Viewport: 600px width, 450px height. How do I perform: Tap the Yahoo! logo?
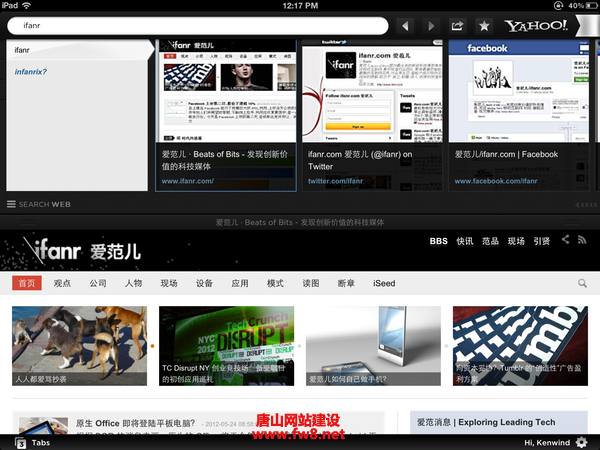[536, 26]
